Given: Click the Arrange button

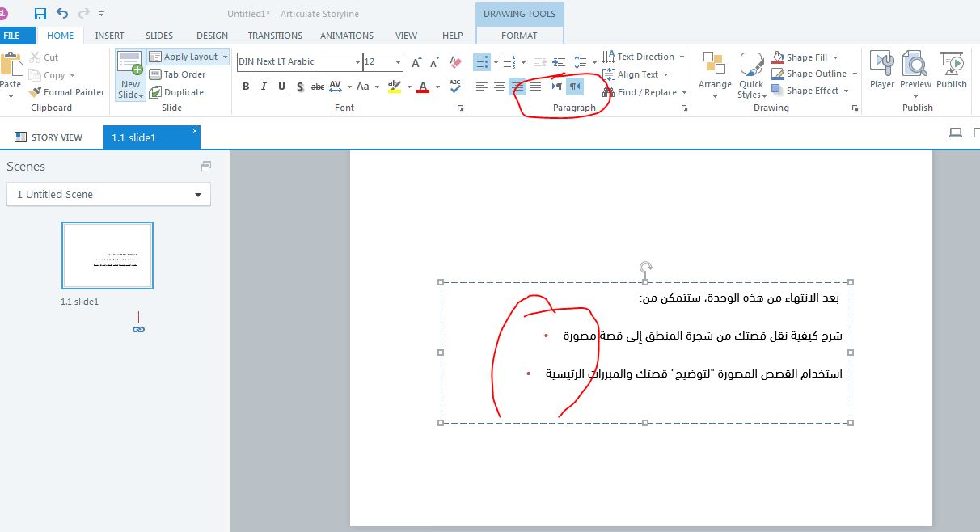Looking at the screenshot, I should pyautogui.click(x=715, y=75).
